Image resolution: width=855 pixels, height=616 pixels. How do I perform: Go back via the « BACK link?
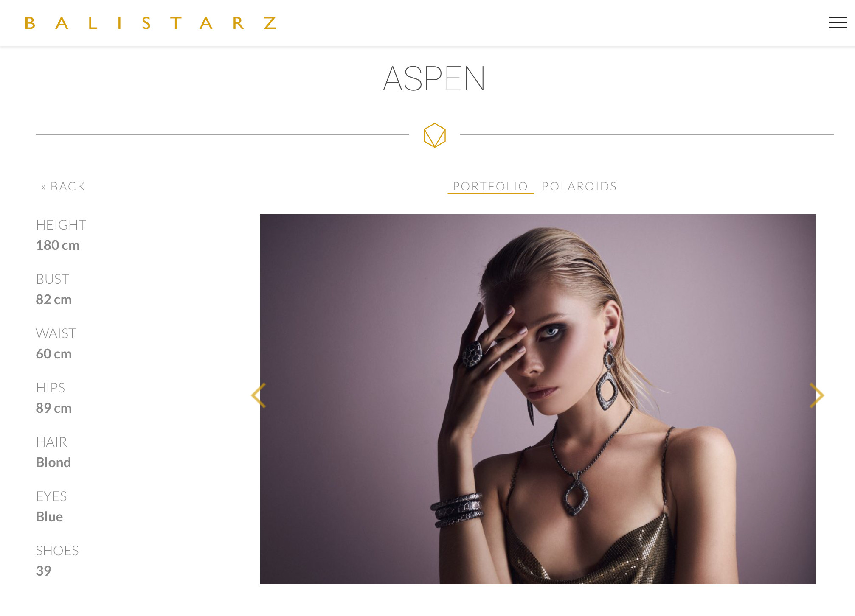click(63, 186)
